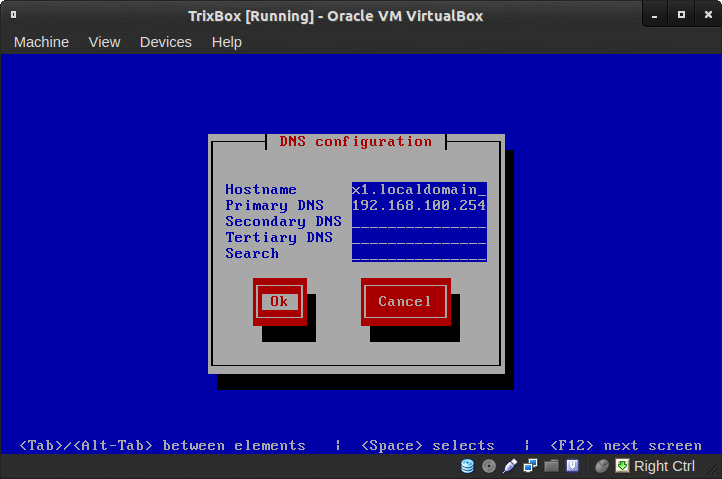722x479 pixels.
Task: Minimize the VirtualBox window
Action: 654,15
